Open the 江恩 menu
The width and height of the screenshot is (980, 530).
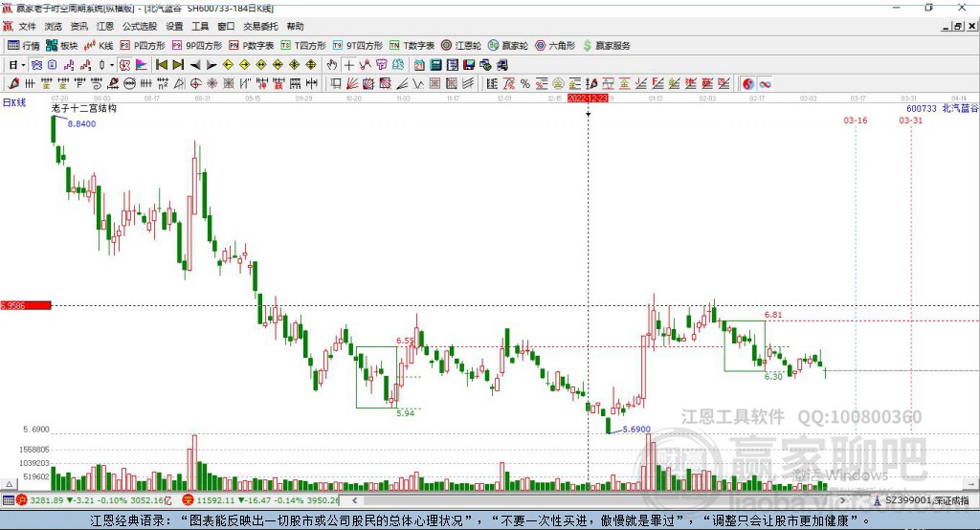pos(105,26)
